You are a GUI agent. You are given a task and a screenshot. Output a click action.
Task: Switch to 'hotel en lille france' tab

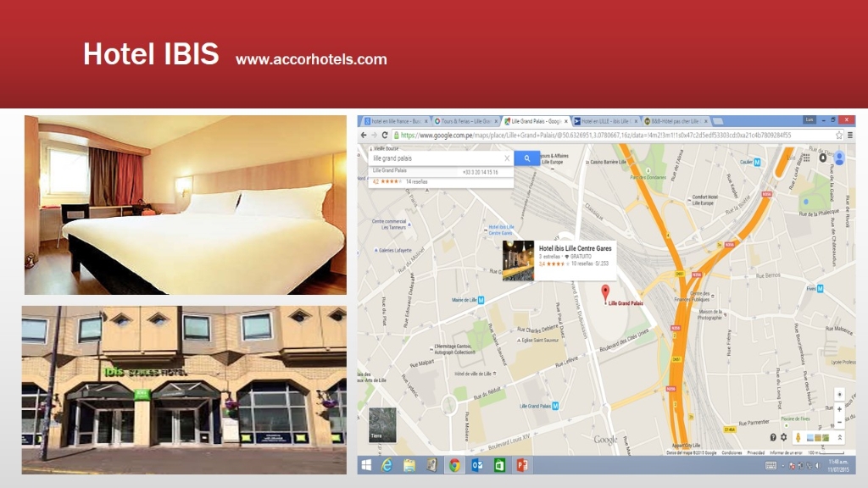tap(395, 121)
